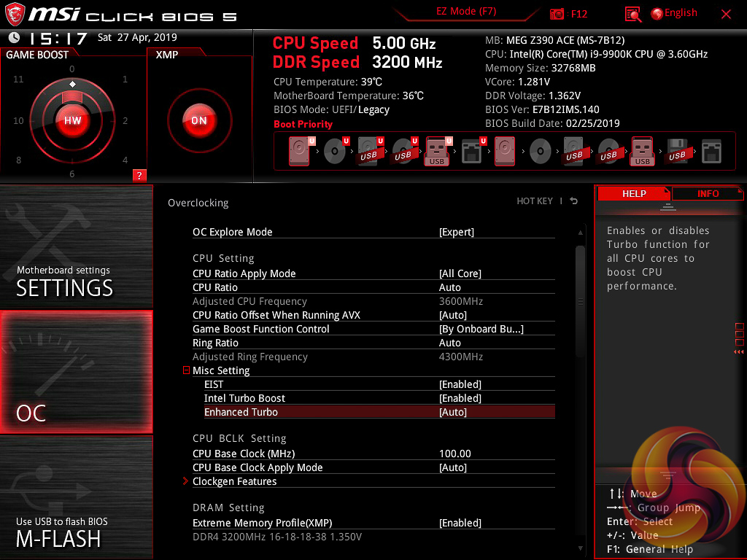Close the BIOS with the red X
The image size is (747, 560).
tap(726, 15)
